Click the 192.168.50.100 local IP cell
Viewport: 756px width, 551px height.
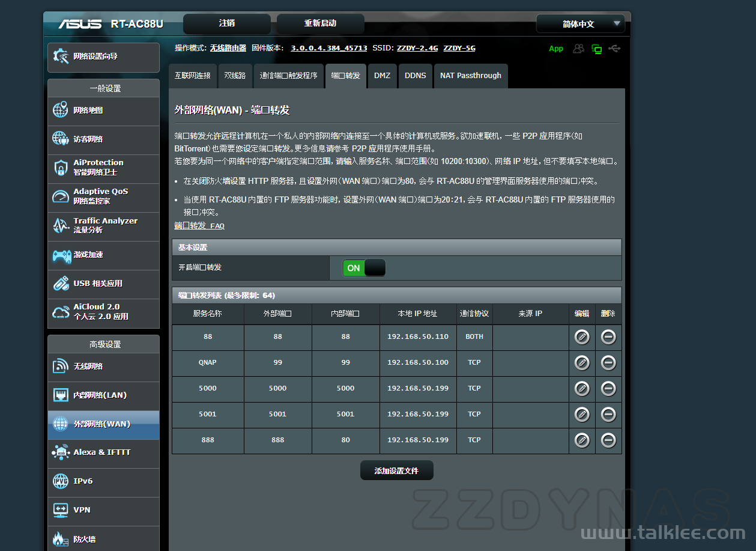418,363
